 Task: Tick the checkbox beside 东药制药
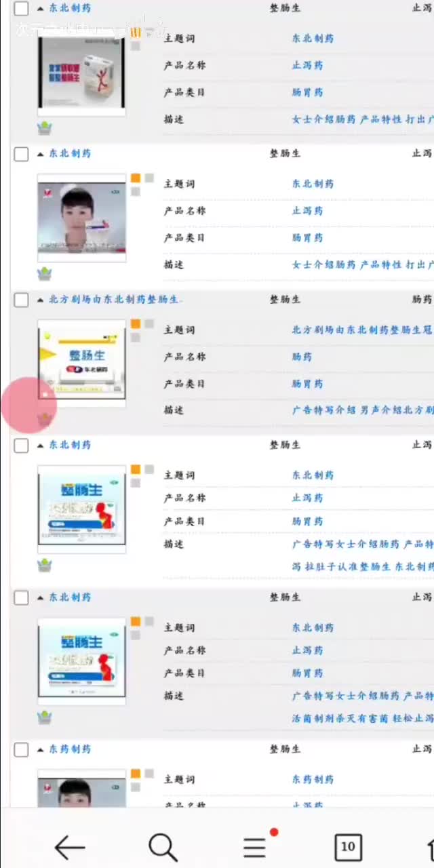(22, 749)
